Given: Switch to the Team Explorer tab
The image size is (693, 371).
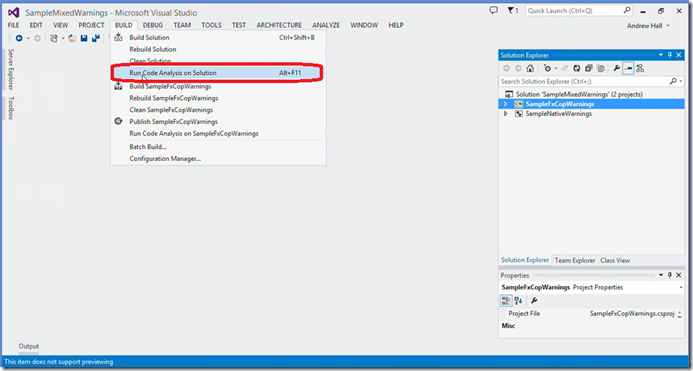Looking at the screenshot, I should click(x=575, y=260).
